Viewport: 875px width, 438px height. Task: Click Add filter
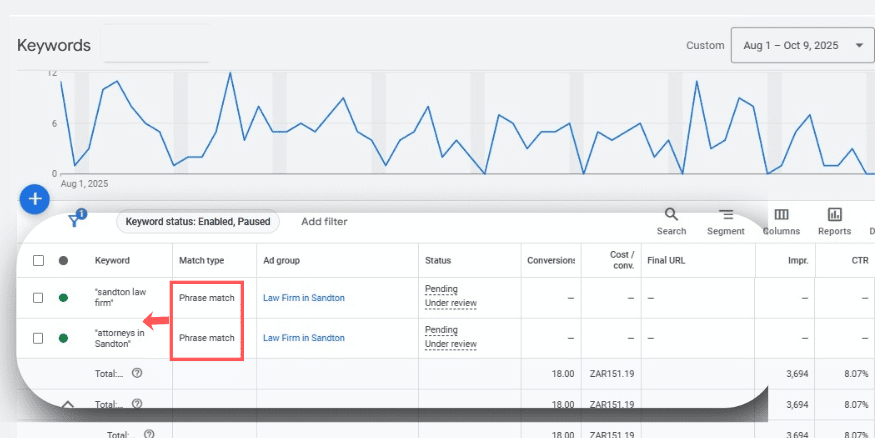[324, 222]
